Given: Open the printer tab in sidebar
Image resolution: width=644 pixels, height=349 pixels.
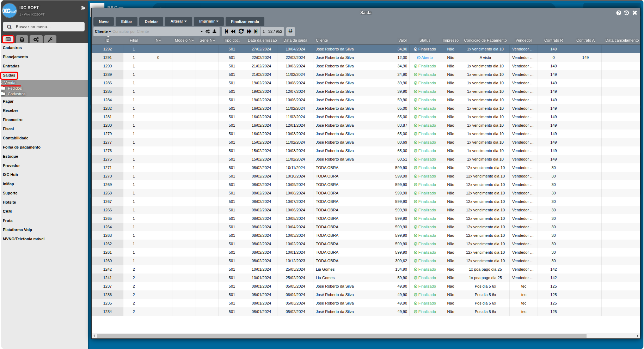Looking at the screenshot, I should point(22,40).
